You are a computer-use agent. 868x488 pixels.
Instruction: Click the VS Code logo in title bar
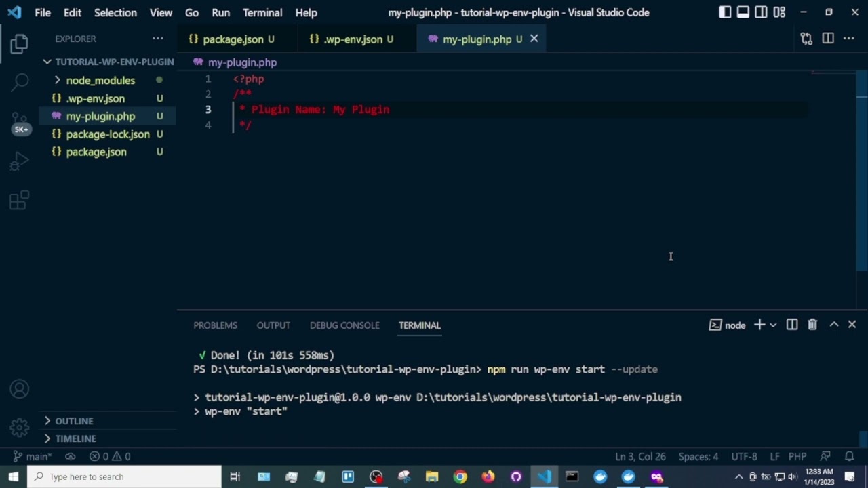pos(14,12)
